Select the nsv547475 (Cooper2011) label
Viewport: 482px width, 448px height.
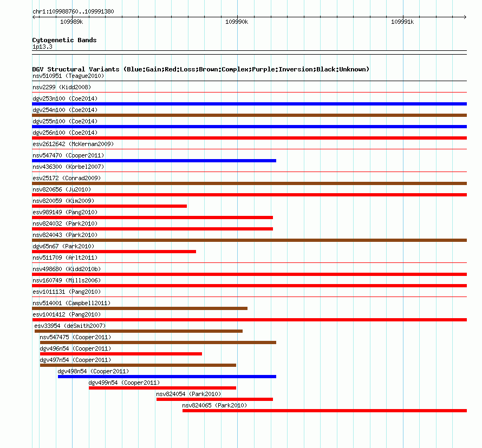pyautogui.click(x=75, y=337)
